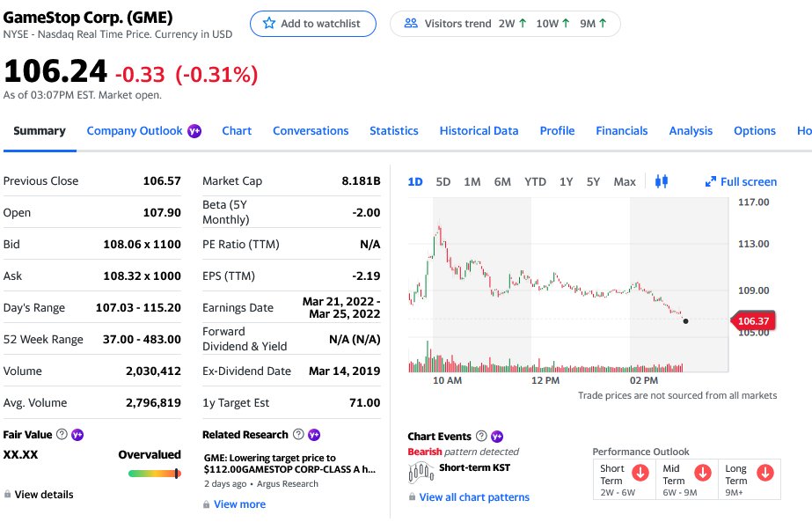Viewport: 812px width, 522px height.
Task: Click the Mid Term down-arrow outlook icon
Action: point(703,472)
